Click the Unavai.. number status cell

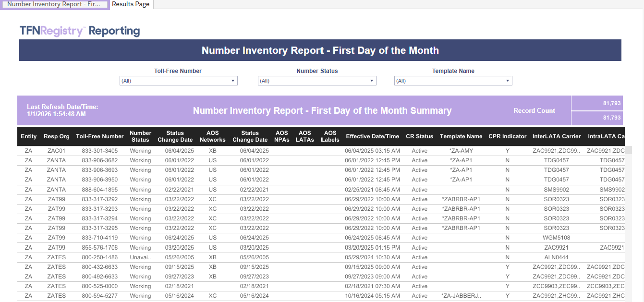point(140,257)
